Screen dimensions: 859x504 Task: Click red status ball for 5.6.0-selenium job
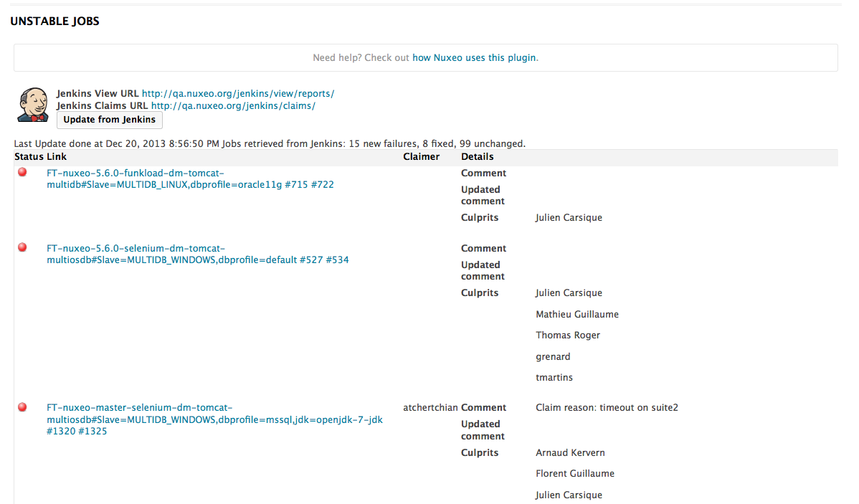(x=22, y=247)
